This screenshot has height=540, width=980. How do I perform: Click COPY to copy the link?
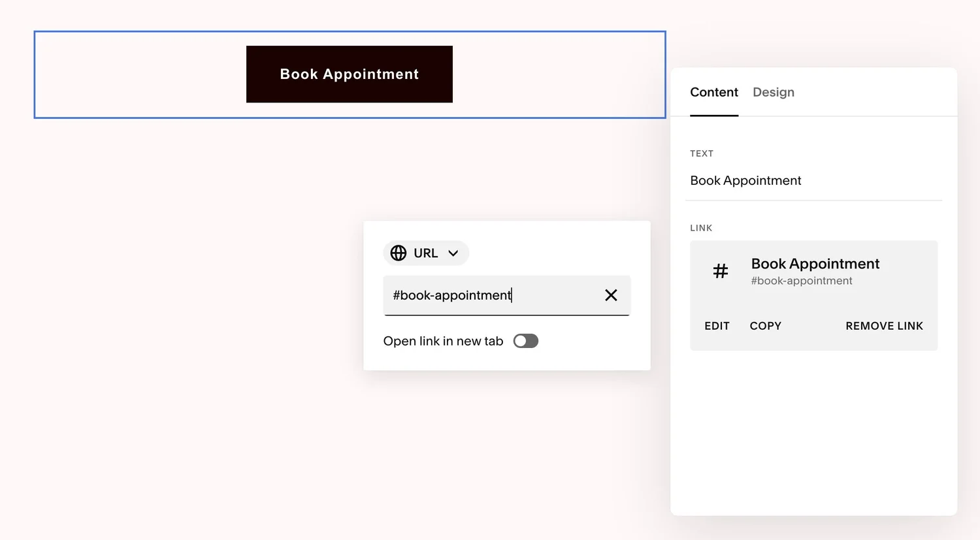(x=765, y=326)
